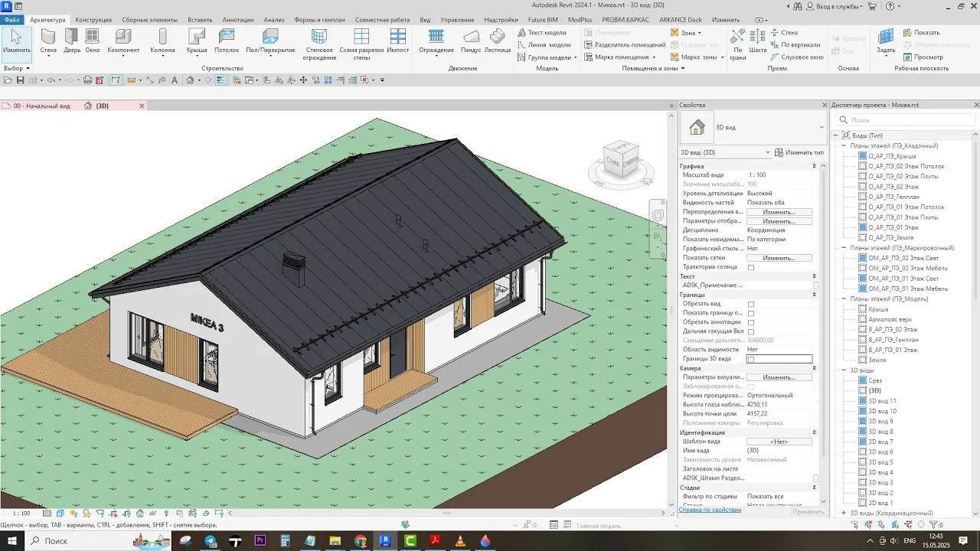Screen dimensions: 980x551
Task: Select the Лестница (Stair) tool
Action: click(498, 41)
